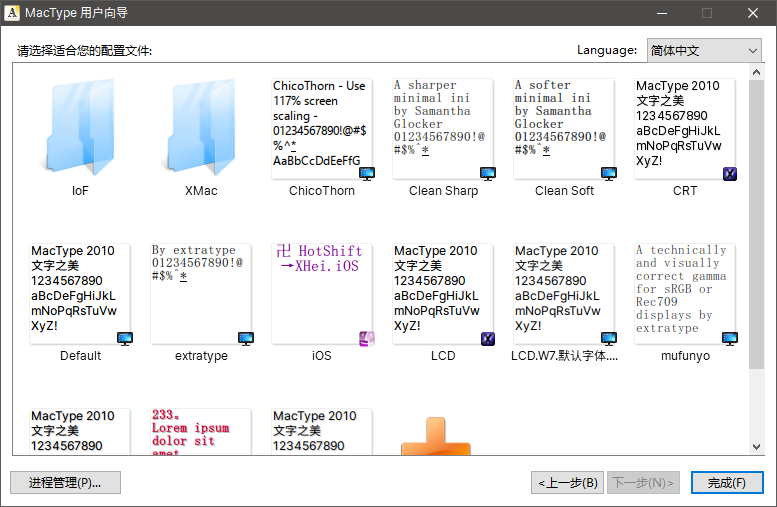
Task: Click the monitor icon on Clean Sharp
Action: 488,173
